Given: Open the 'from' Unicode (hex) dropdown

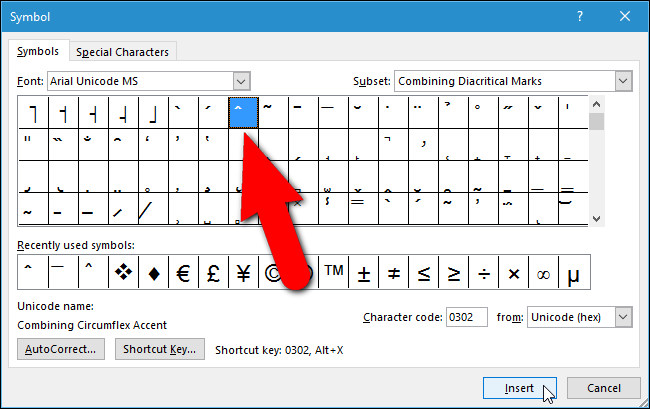Looking at the screenshot, I should tap(623, 317).
